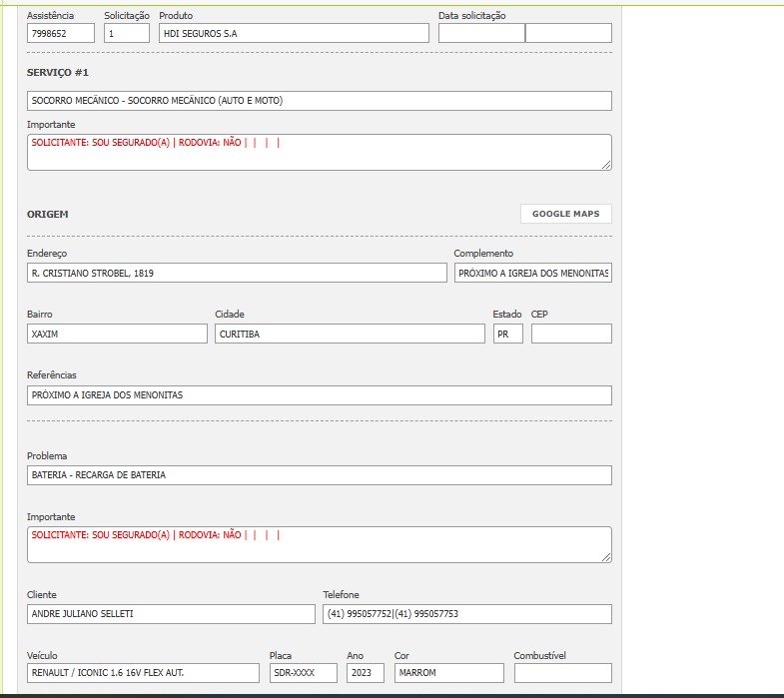Click the Combustível label
Screen dimensions: 784x698
click(x=540, y=655)
